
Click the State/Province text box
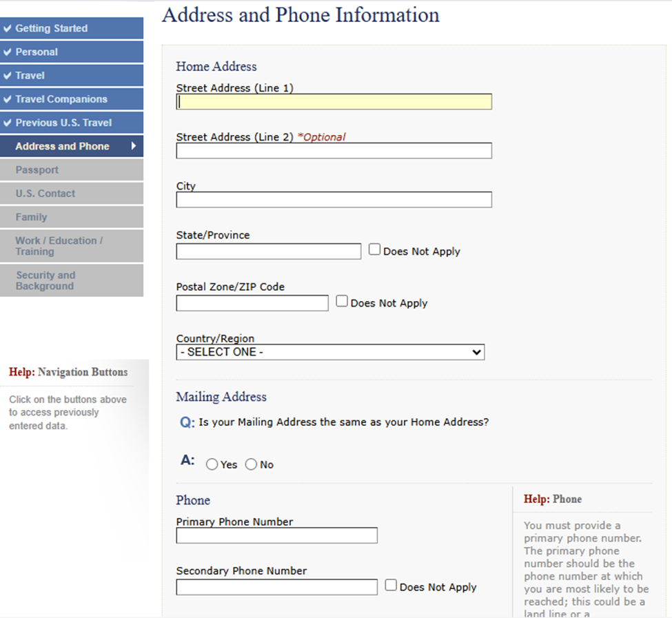268,251
